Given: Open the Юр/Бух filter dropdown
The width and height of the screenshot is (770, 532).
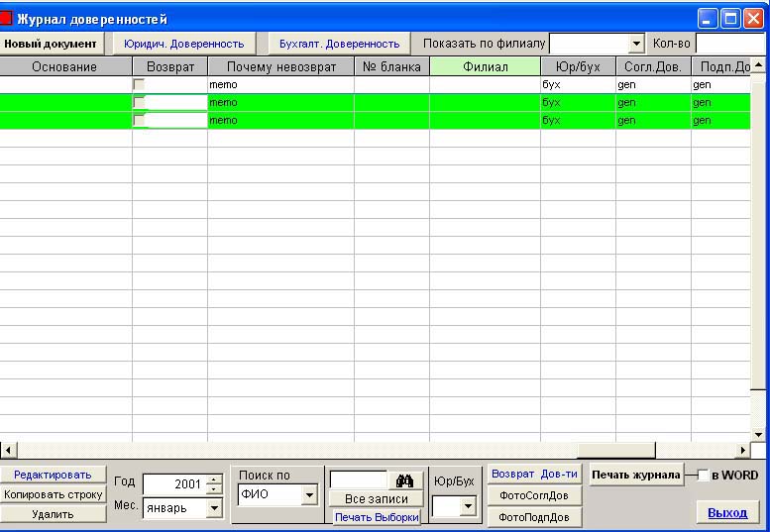Looking at the screenshot, I should click(468, 506).
